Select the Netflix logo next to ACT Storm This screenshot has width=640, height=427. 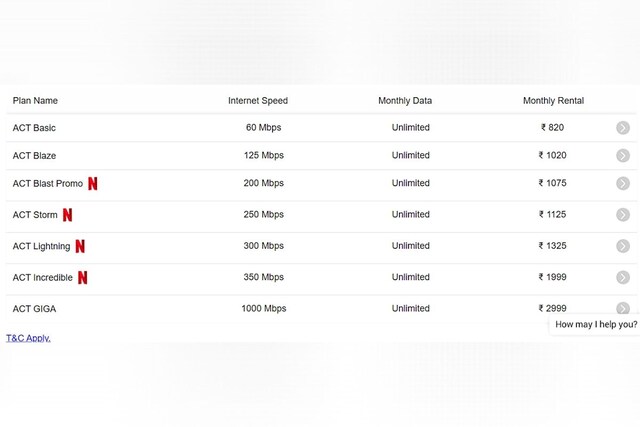coord(68,215)
